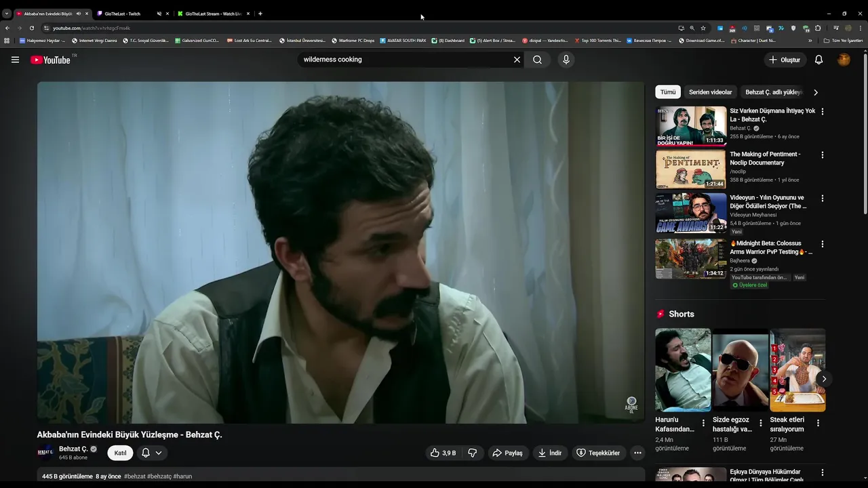Click the youtube.com address bar
This screenshot has width=868, height=488.
[359, 28]
